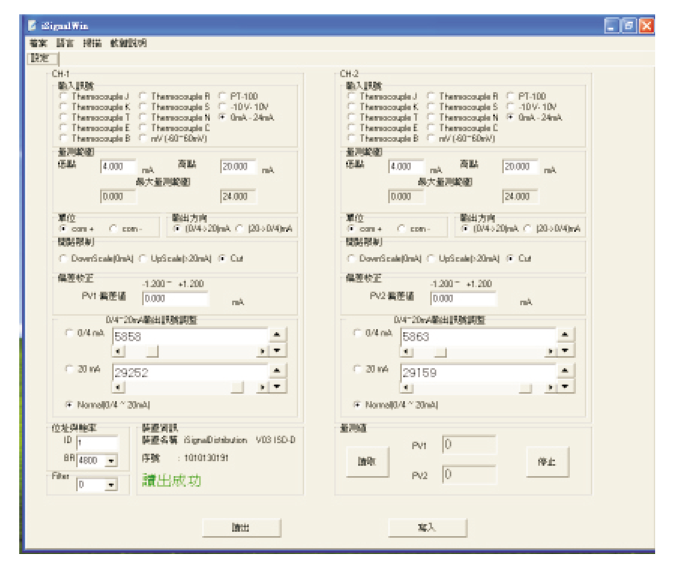Decrease the 29252 value with down arrow

tap(277, 386)
